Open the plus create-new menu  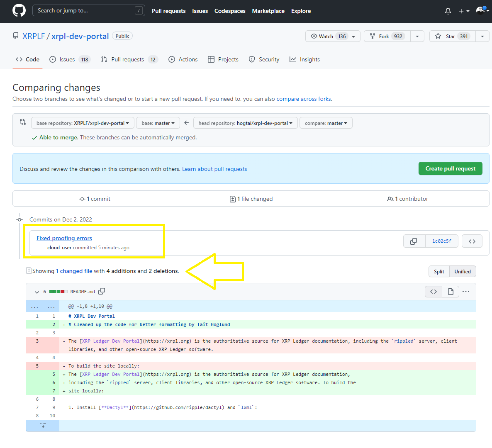[x=464, y=11]
